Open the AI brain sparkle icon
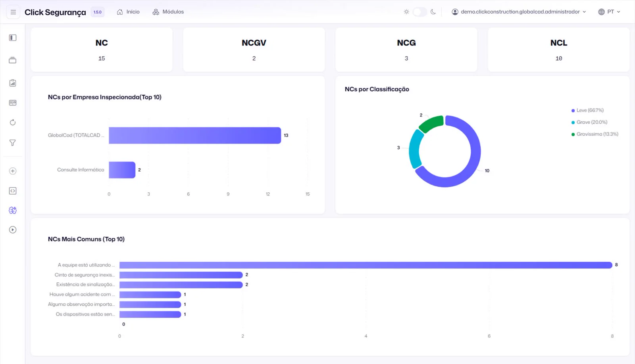The image size is (635, 364). pos(13,210)
